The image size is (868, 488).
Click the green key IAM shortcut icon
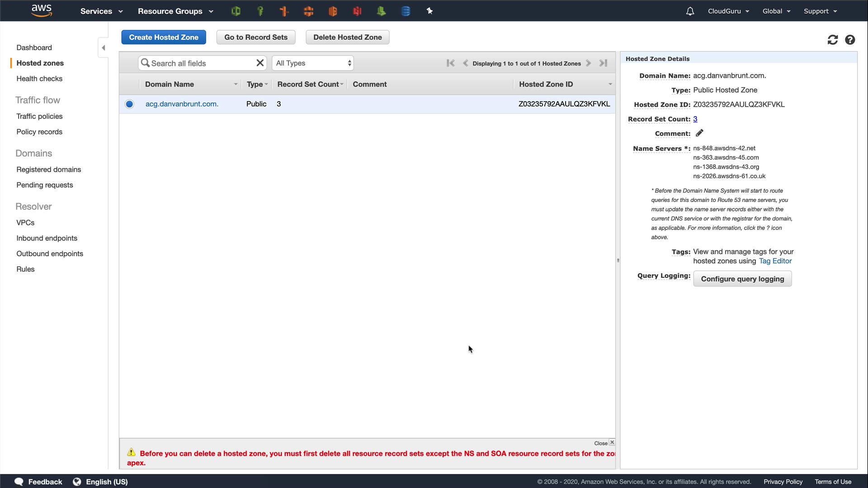260,11
